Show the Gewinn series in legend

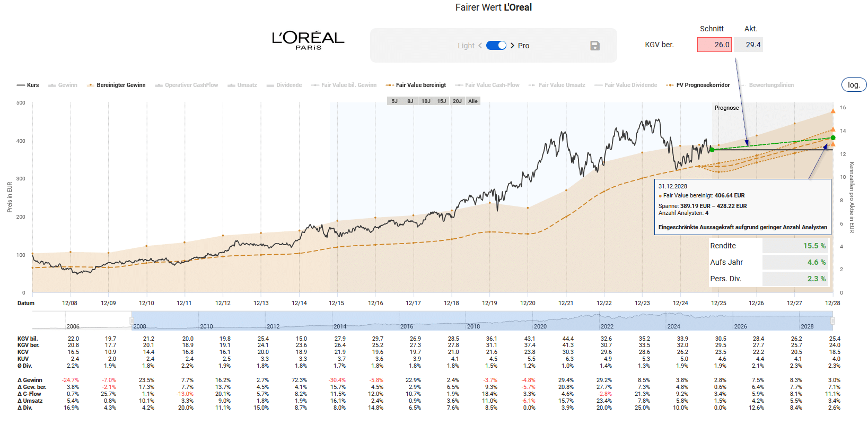(x=63, y=85)
